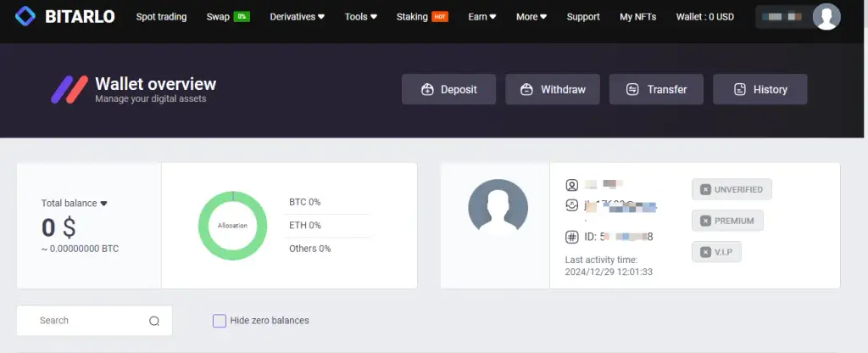Expand the Total balance currency dropdown

(x=103, y=204)
